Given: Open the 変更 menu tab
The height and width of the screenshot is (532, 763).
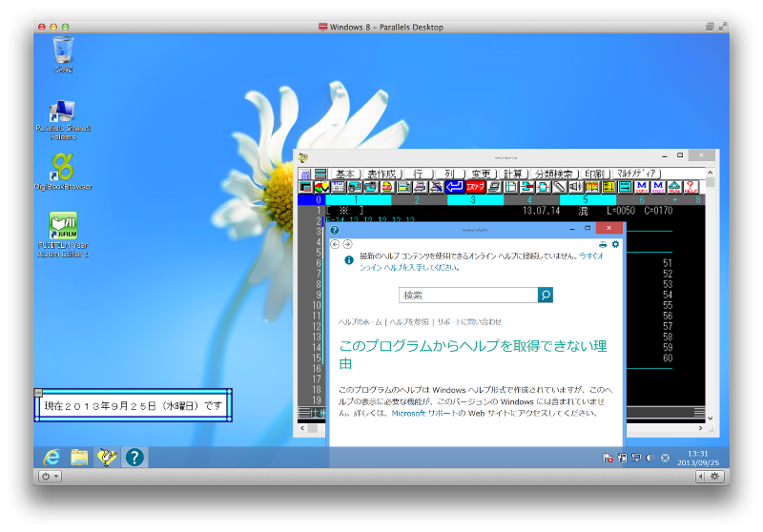Looking at the screenshot, I should pos(482,174).
